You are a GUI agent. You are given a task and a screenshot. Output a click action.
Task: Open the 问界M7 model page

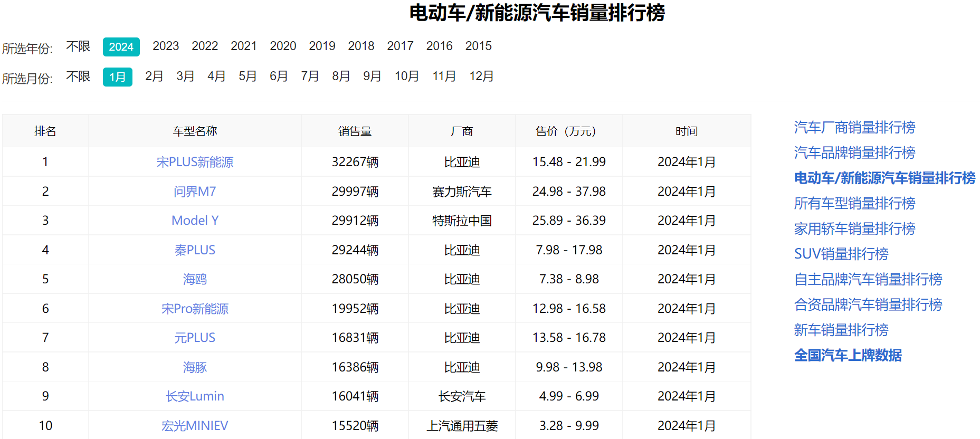tap(195, 192)
